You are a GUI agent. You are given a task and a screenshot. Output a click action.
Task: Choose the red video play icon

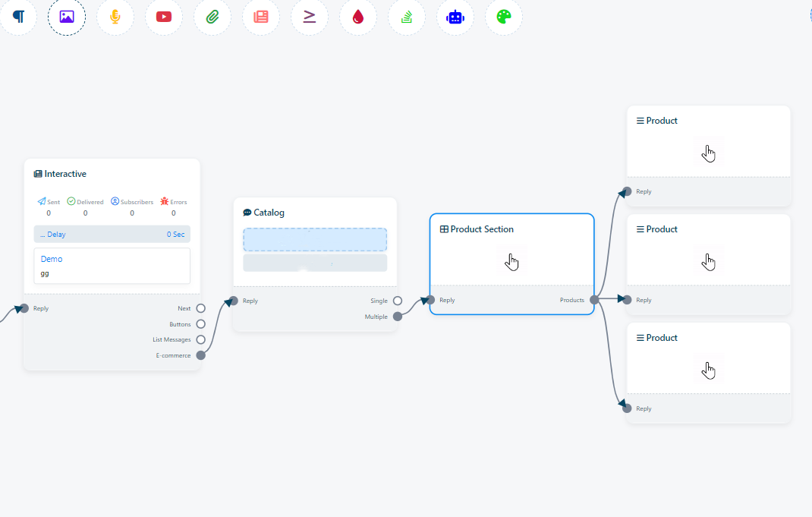164,17
